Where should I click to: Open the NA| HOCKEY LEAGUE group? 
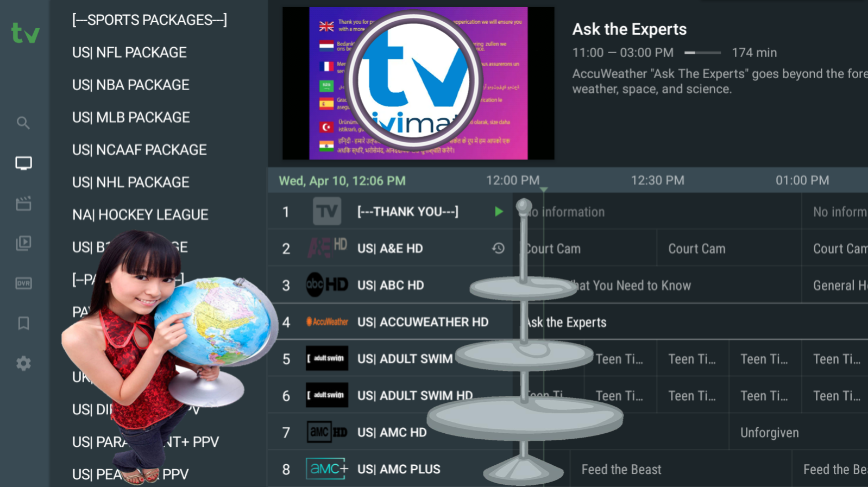click(x=140, y=215)
